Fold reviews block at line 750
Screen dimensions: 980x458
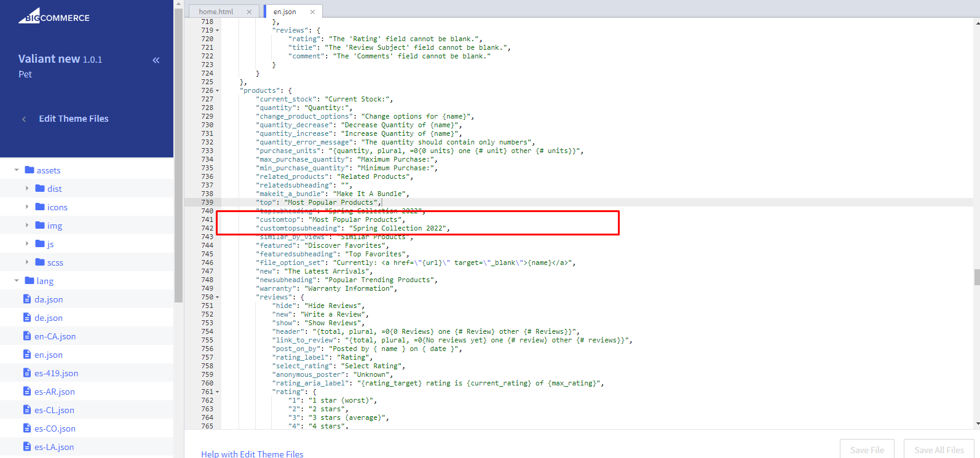(x=218, y=298)
